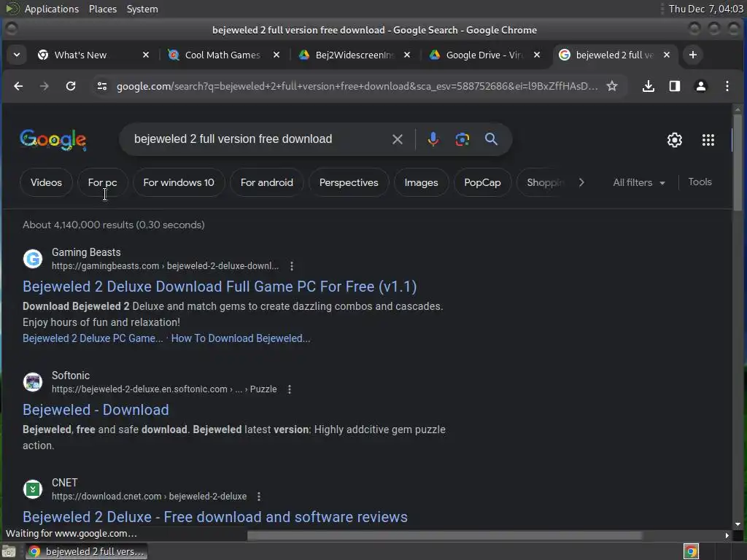747x560 pixels.
Task: Click the Softonic site favicon
Action: [x=33, y=382]
